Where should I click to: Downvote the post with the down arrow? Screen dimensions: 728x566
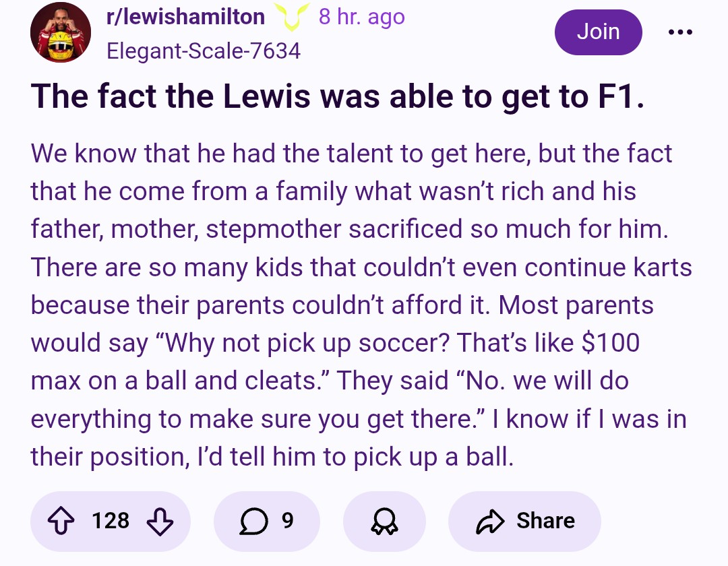point(160,522)
